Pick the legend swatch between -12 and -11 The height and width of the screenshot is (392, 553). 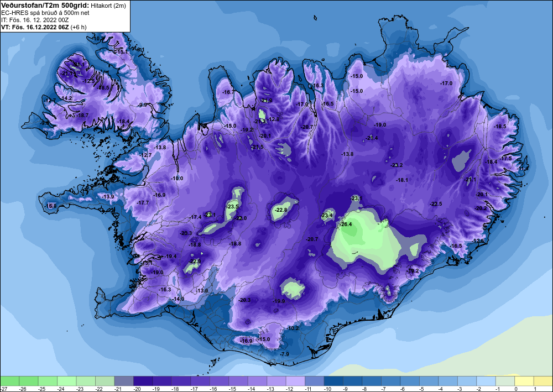point(295,381)
